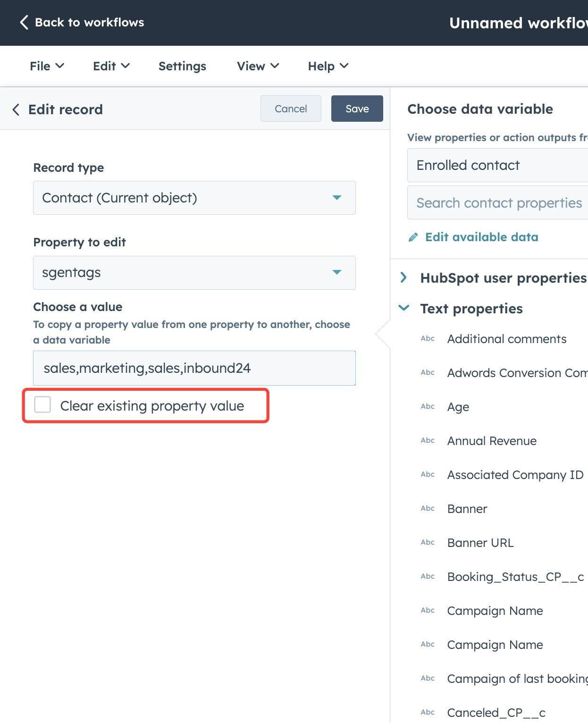
Task: Click the Abc icon next to Age
Action: 428,406
